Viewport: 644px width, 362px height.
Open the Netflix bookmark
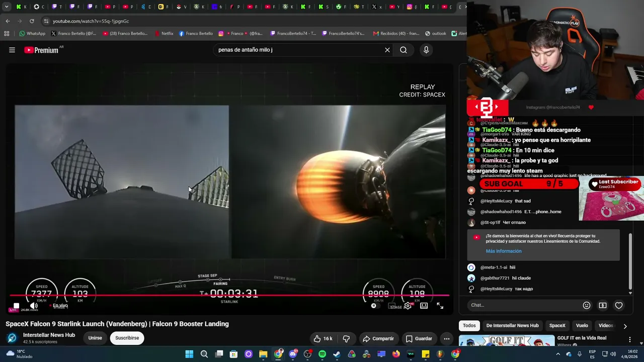(164, 34)
